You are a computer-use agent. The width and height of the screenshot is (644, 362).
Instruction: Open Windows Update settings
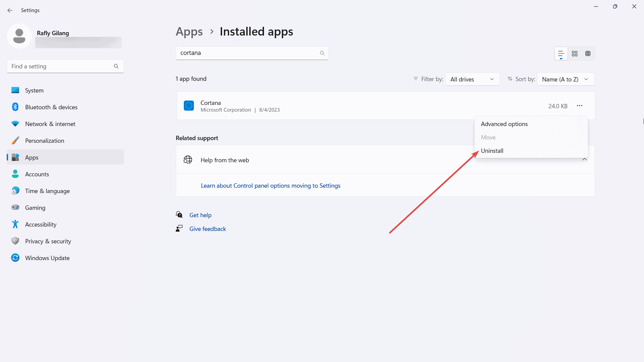pyautogui.click(x=65, y=258)
